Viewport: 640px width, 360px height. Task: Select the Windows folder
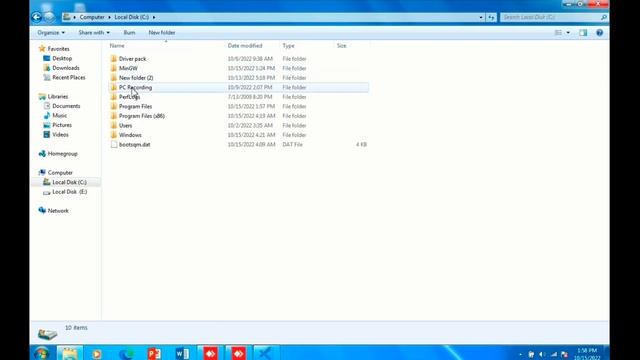130,135
